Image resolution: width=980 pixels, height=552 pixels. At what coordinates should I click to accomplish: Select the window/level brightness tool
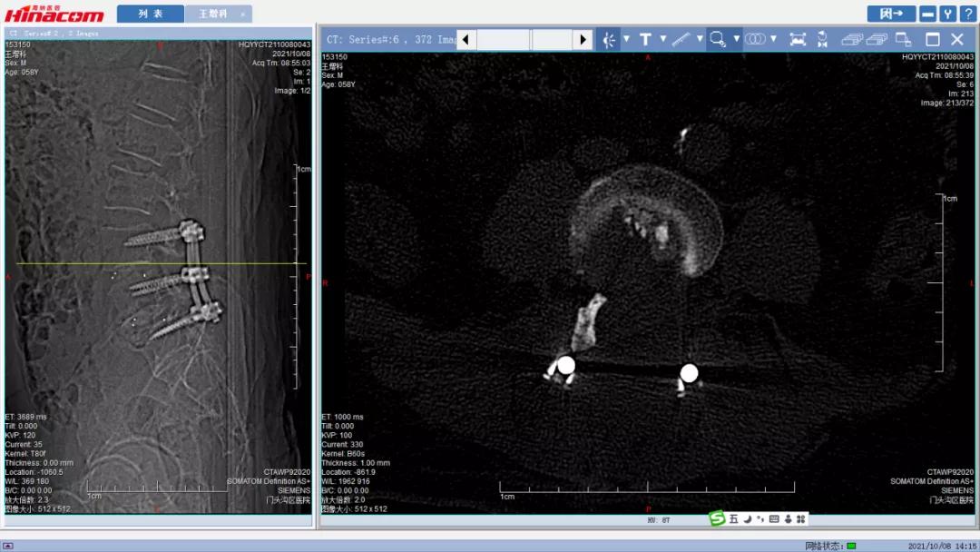point(609,40)
